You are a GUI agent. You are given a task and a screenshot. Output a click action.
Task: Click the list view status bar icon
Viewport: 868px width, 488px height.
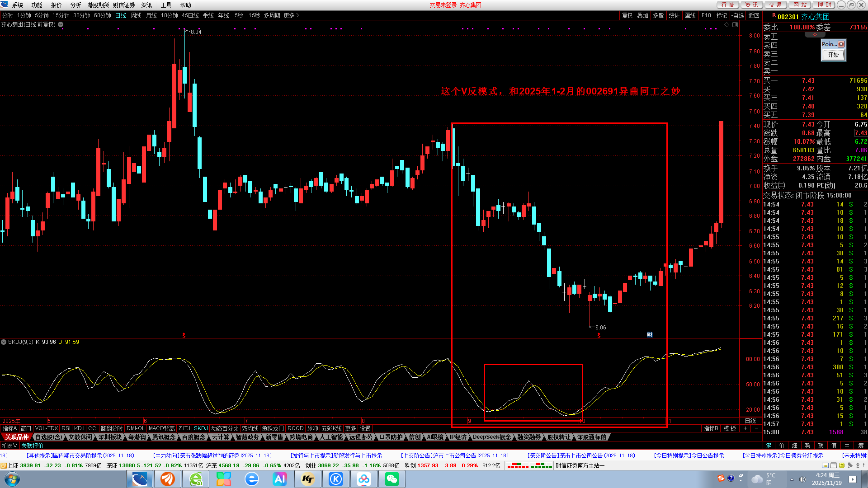834,465
